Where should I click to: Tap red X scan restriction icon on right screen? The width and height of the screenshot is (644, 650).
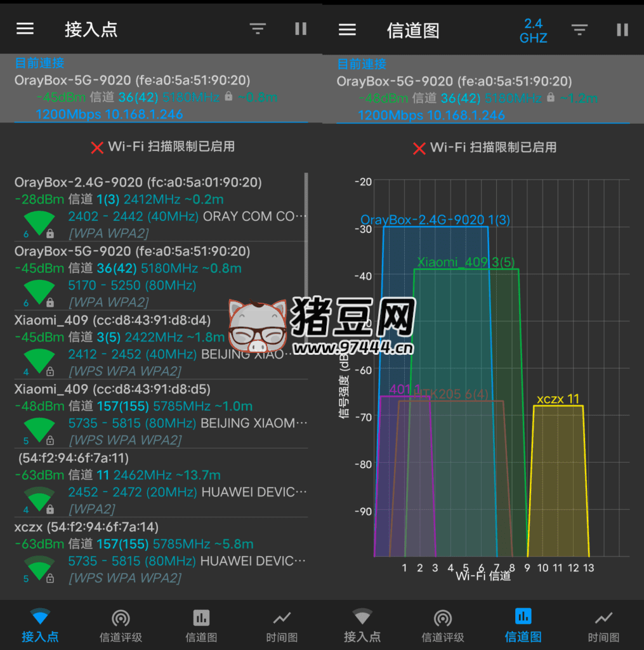tap(419, 148)
